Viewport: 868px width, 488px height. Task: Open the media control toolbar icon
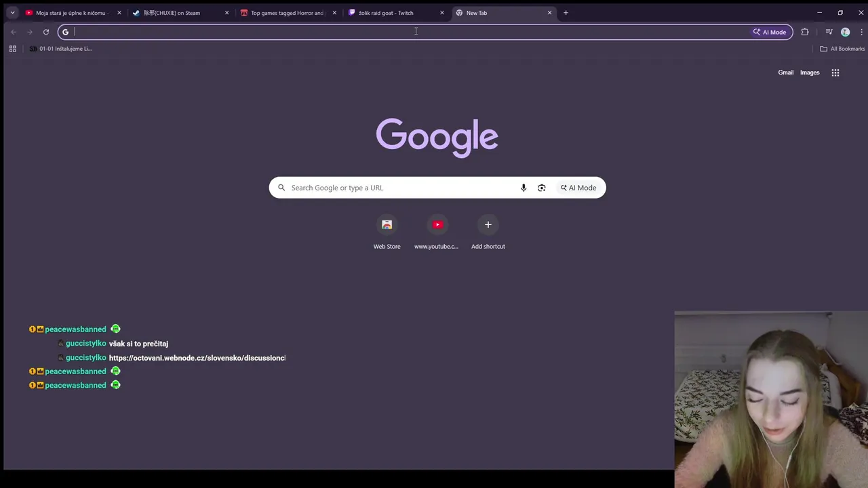(x=829, y=32)
